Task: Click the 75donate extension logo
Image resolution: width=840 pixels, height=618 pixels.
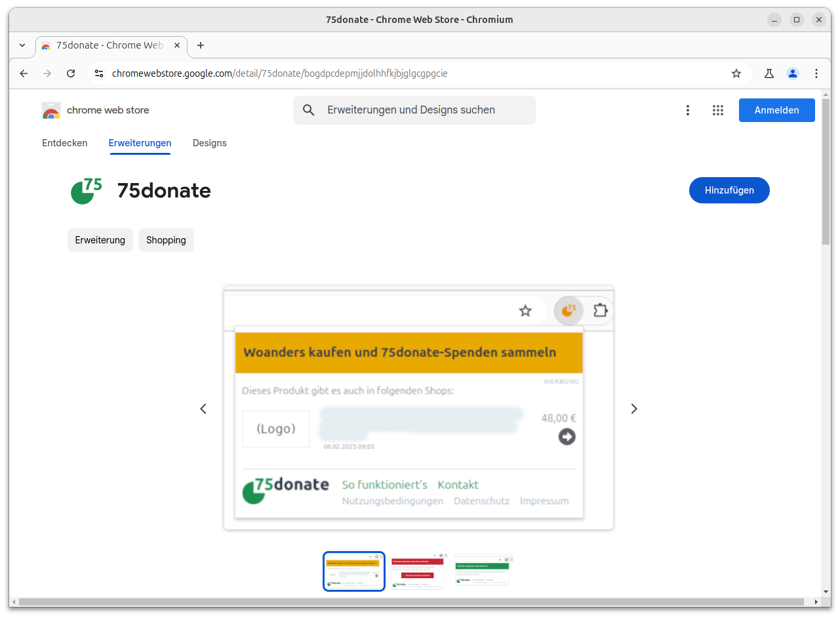Action: tap(86, 191)
